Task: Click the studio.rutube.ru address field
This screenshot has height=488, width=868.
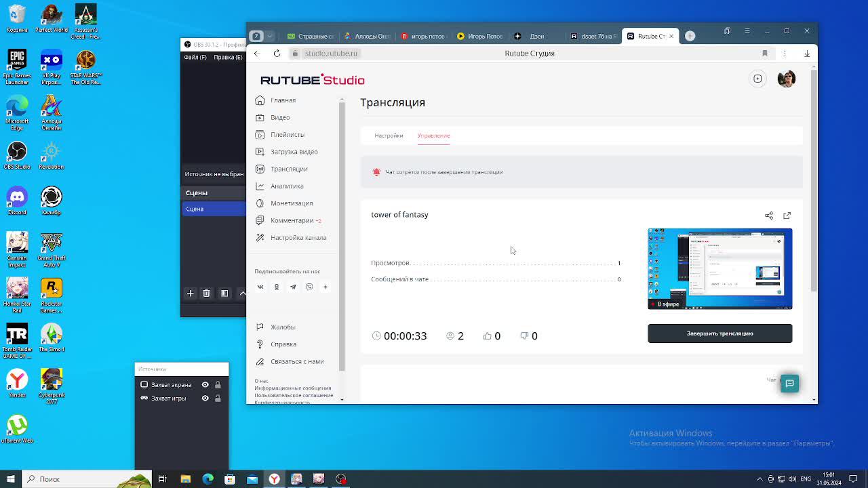Action: point(331,53)
